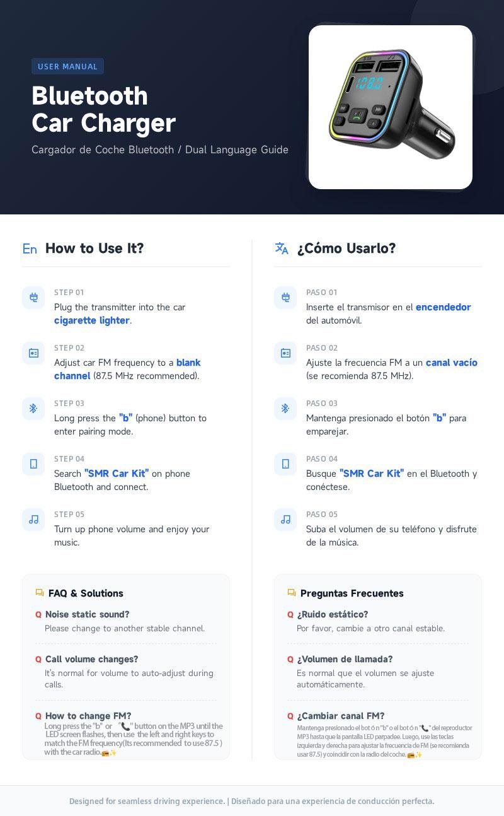Select the Bluetooth icon beside STEP 03
Screen dimensions: 504x816
click(33, 409)
